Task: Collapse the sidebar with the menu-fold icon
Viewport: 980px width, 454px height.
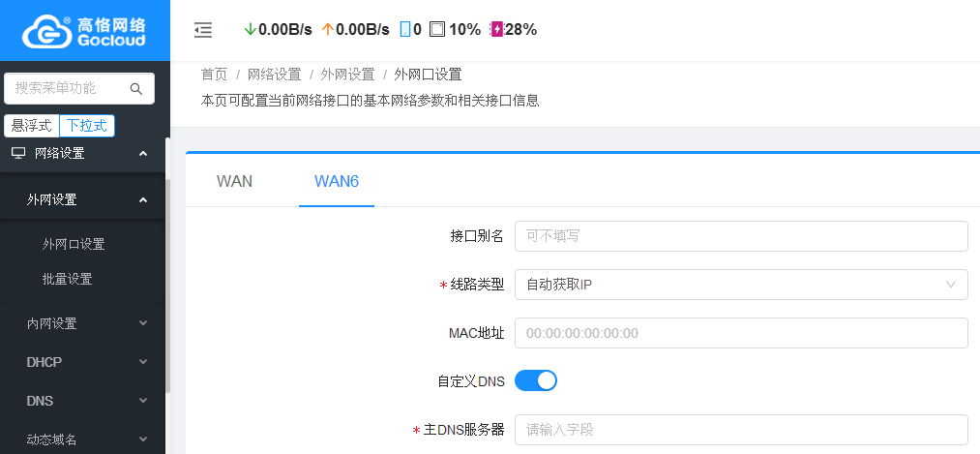Action: [203, 30]
